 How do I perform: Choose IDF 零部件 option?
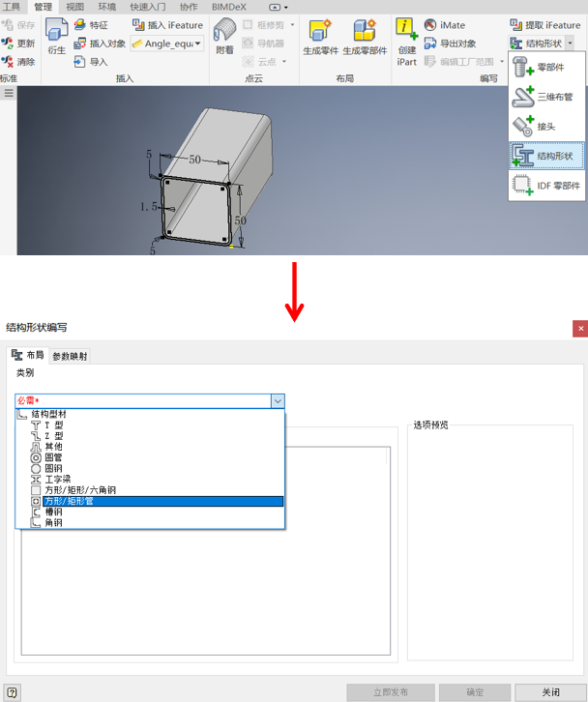tap(546, 186)
